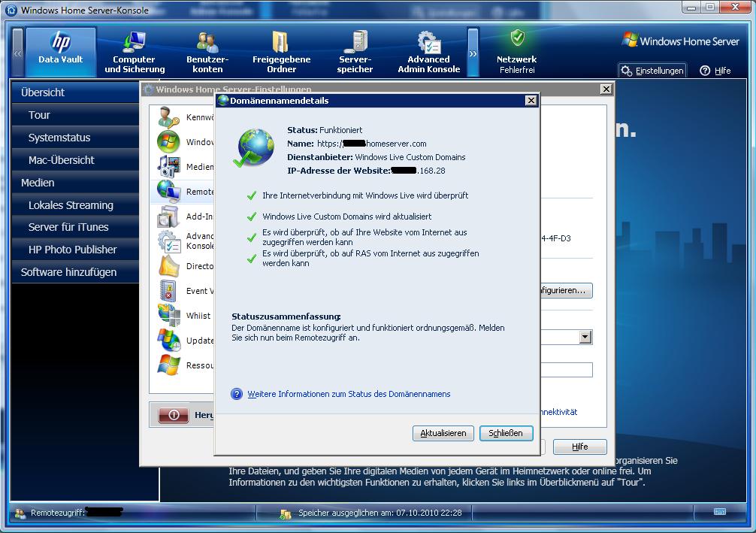This screenshot has width=756, height=533.
Task: Open Computer und Sicherung tab
Action: (x=135, y=52)
